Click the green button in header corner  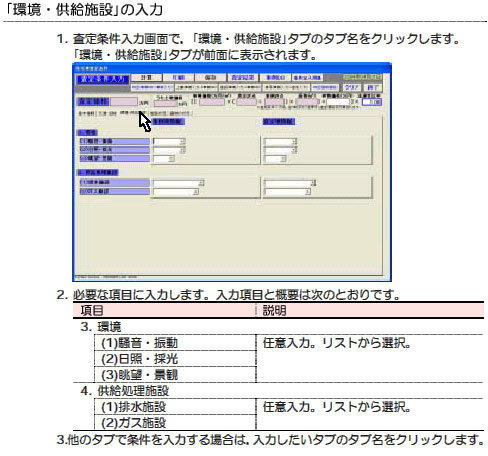(362, 77)
